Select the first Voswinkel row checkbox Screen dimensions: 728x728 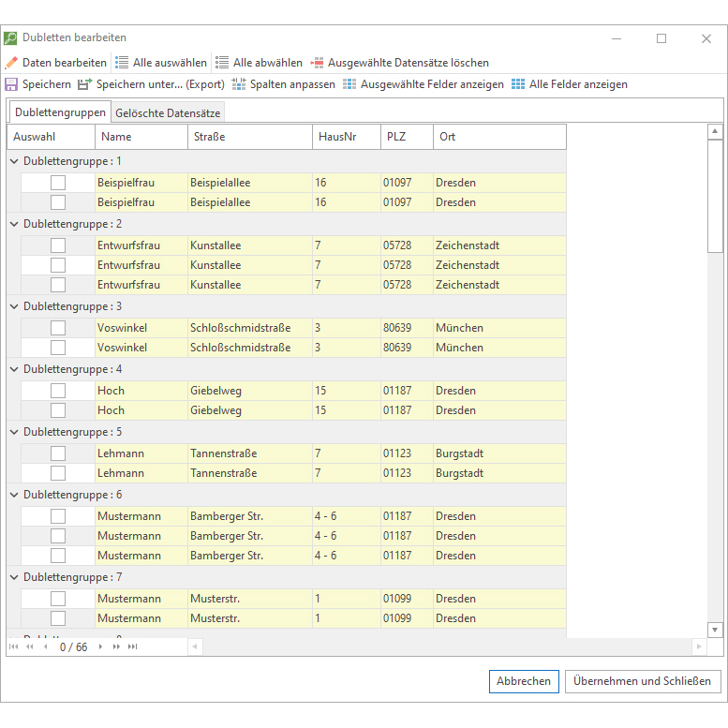pos(58,328)
